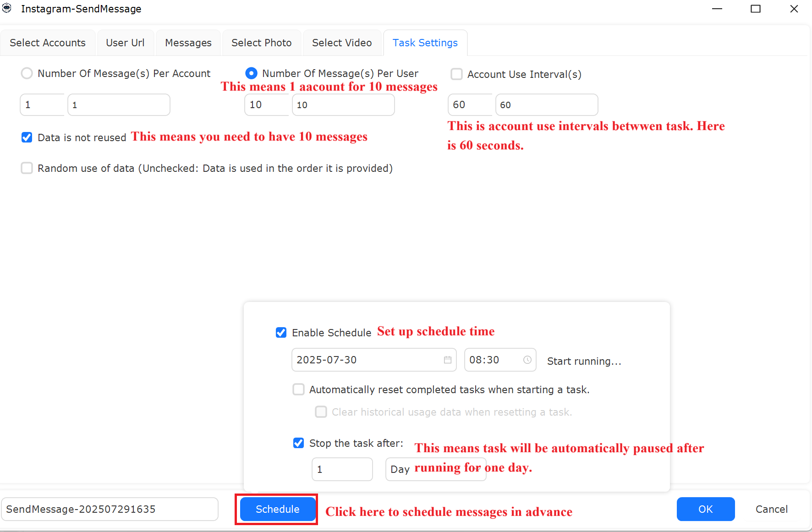The width and height of the screenshot is (812, 532).
Task: Select Number Of Message(s) Per User radio
Action: pyautogui.click(x=251, y=73)
